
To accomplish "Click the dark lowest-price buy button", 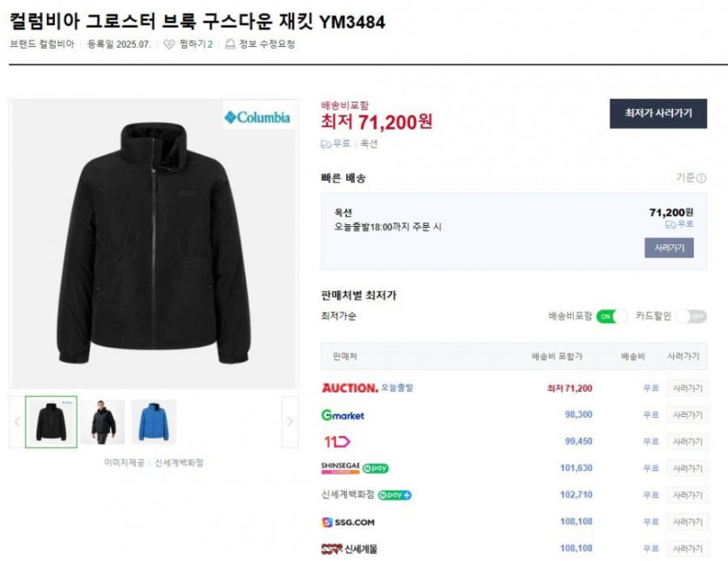I will click(657, 113).
